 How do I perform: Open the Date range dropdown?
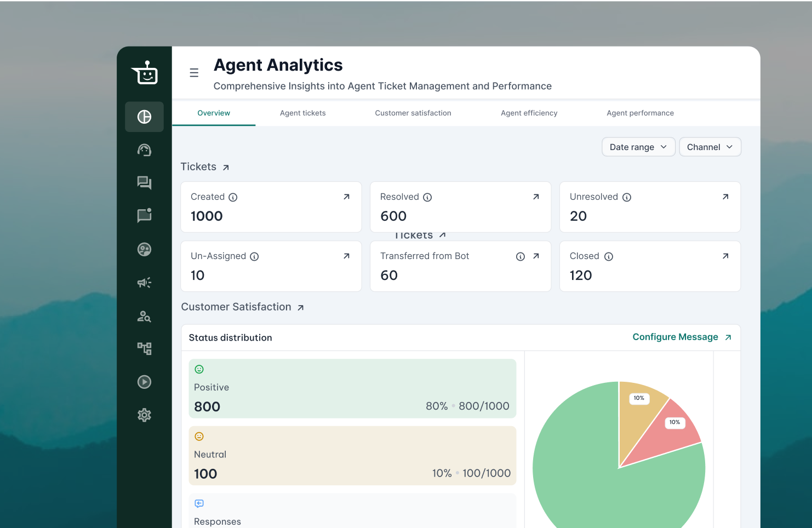tap(638, 147)
